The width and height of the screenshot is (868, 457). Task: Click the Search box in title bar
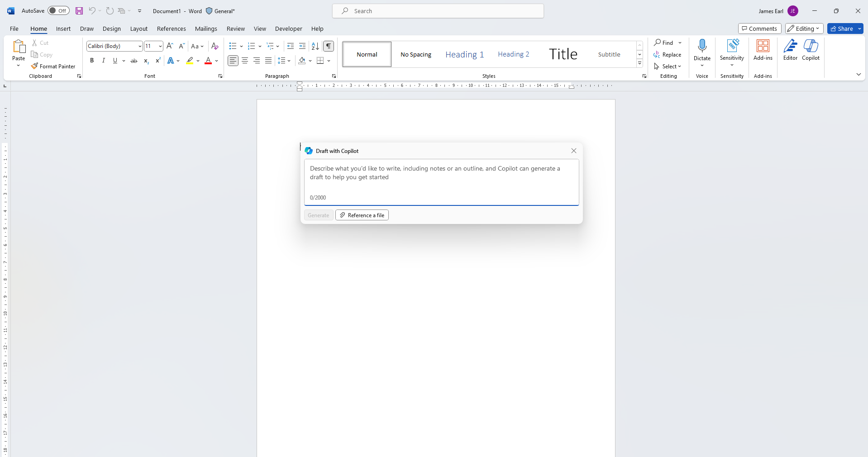(x=438, y=11)
